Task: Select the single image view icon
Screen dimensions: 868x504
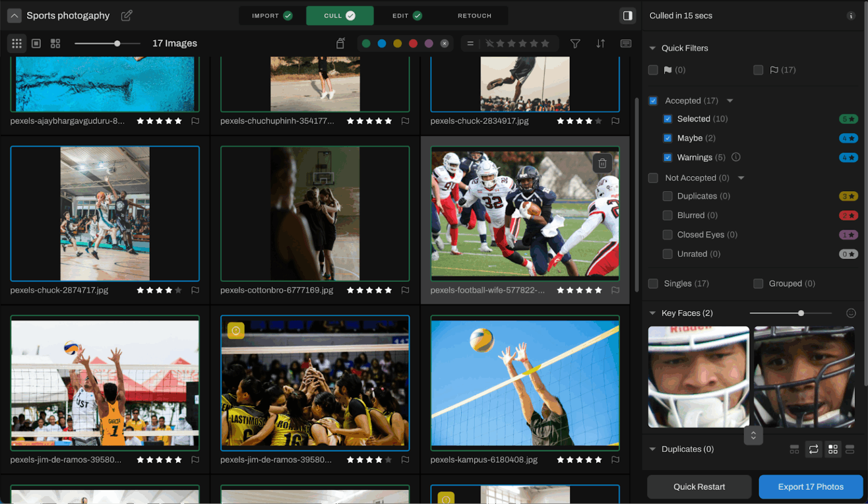Action: coord(36,43)
